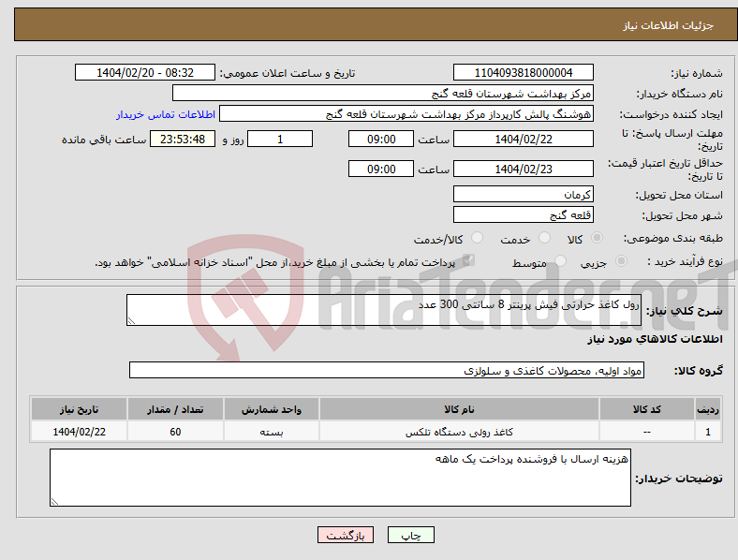Click resize handle of توضیحات خریدار textarea
Screen dimensions: 738x560
tap(54, 502)
